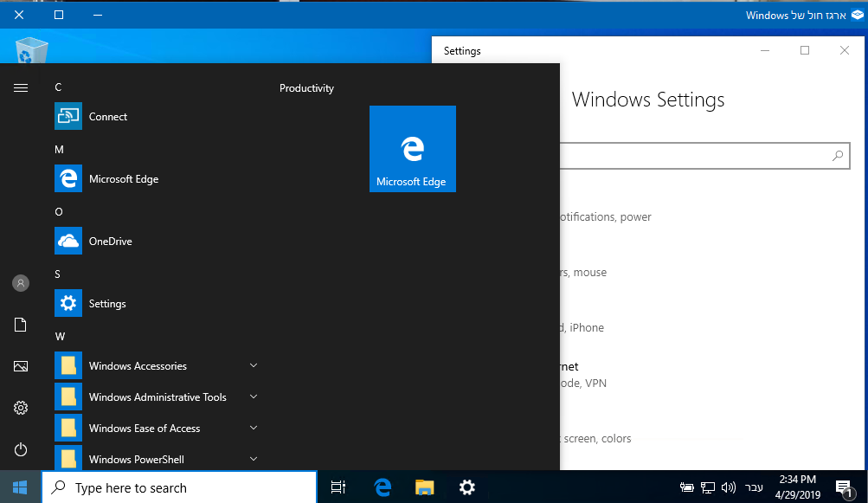Open the Power options icon

point(21,449)
